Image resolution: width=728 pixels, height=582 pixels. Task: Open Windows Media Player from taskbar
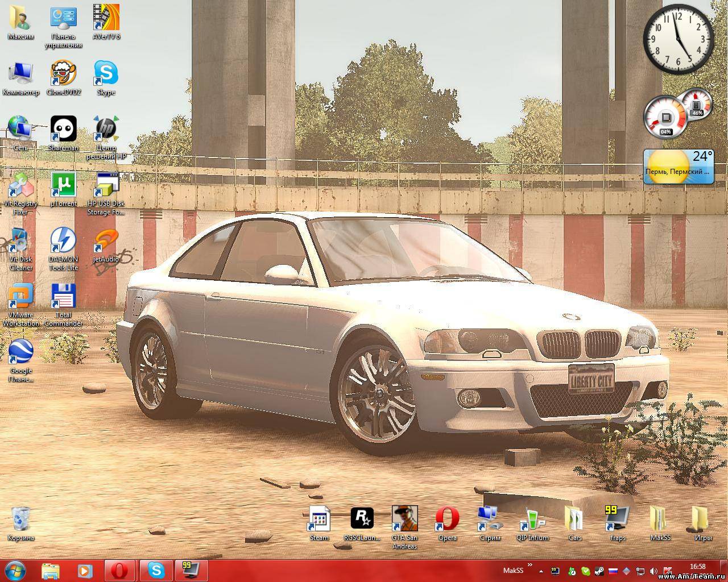[x=85, y=571]
